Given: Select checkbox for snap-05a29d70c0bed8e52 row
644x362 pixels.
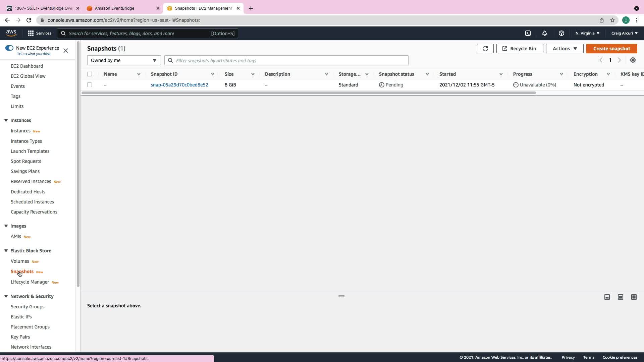Looking at the screenshot, I should [x=90, y=85].
